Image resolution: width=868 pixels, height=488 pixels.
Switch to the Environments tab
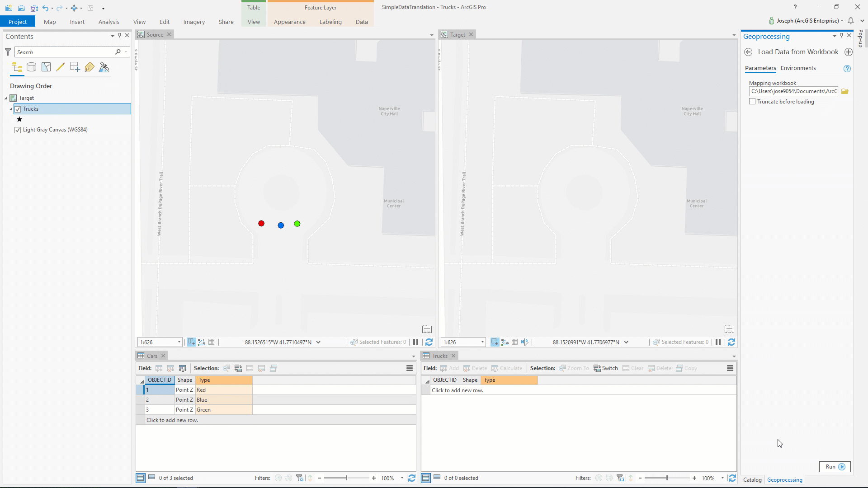(x=798, y=68)
